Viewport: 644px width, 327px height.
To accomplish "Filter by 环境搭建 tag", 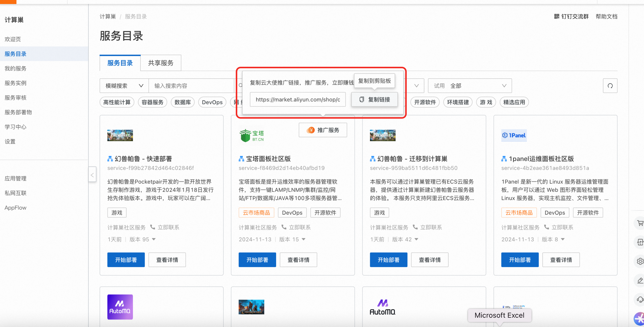I will pos(458,102).
